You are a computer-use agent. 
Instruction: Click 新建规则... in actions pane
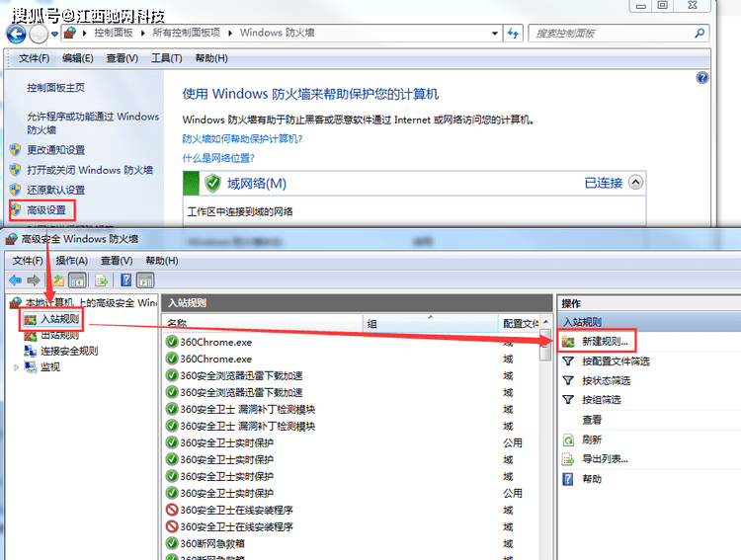coord(605,341)
